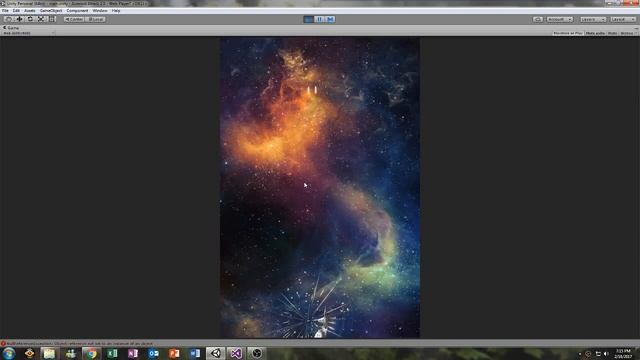Open the File menu
640x360 pixels.
(5, 11)
